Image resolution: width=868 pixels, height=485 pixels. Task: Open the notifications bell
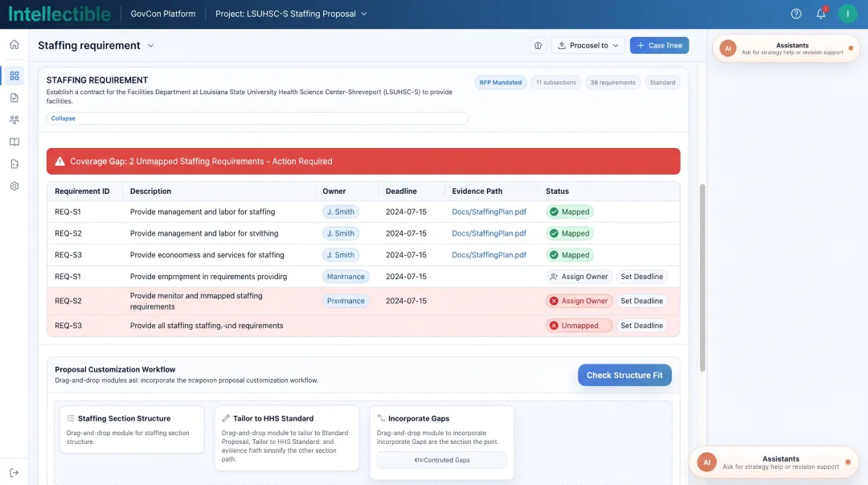[x=821, y=14]
